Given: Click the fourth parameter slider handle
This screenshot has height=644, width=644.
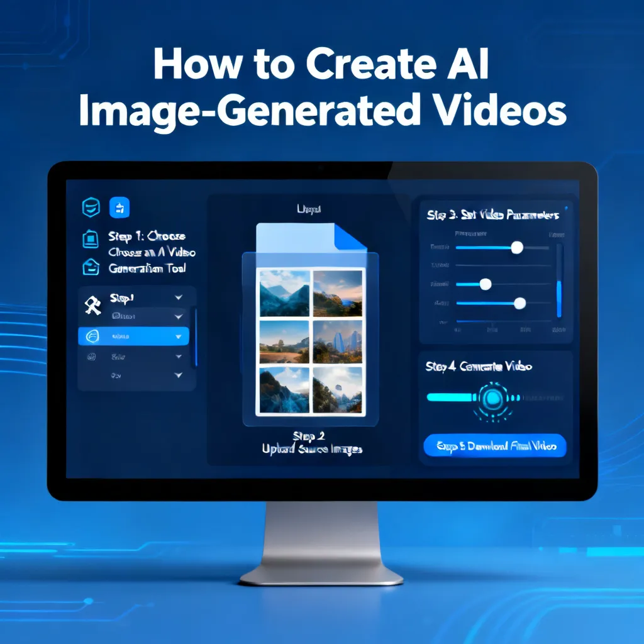Looking at the screenshot, I should tap(520, 304).
